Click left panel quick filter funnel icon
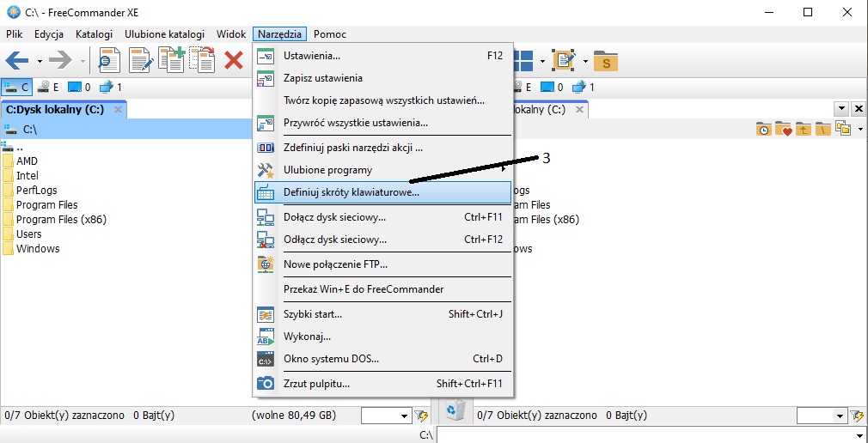Viewport: 868px width, 443px height. (421, 415)
